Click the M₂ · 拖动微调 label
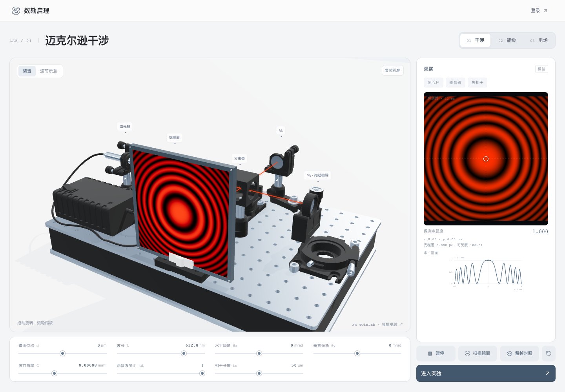Image resolution: width=565 pixels, height=392 pixels. tap(317, 175)
